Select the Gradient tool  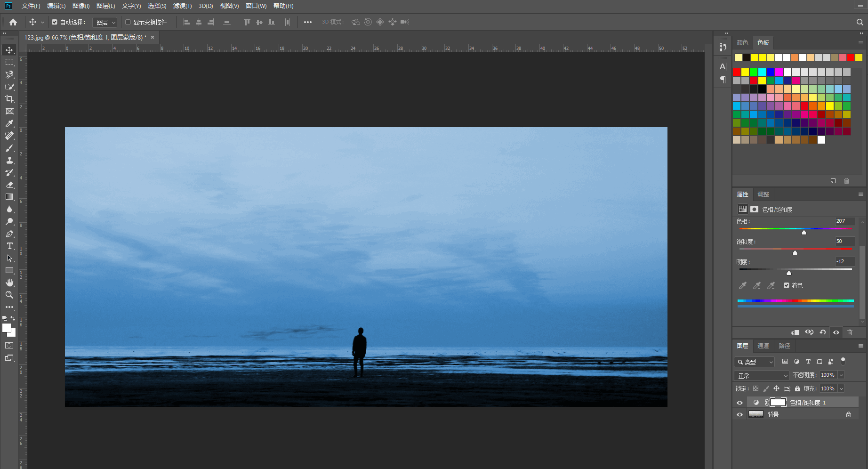coord(9,197)
